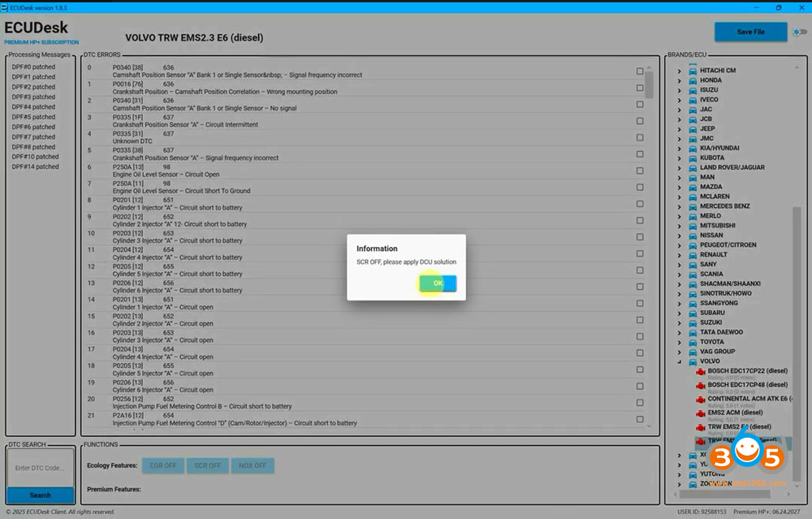812x519 pixels.
Task: Check the box for DTC P0016
Action: click(x=640, y=88)
